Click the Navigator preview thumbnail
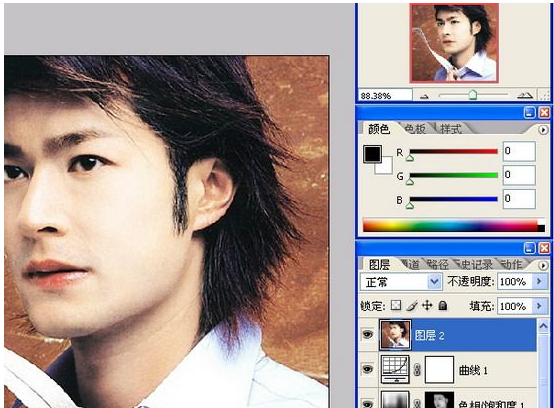Screen dimensions: 554x408 [x=454, y=43]
